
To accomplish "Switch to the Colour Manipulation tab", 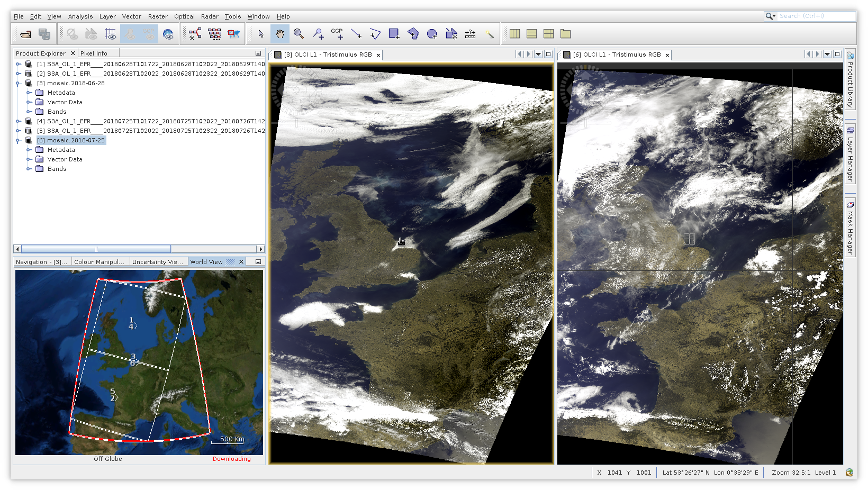I will pos(99,262).
